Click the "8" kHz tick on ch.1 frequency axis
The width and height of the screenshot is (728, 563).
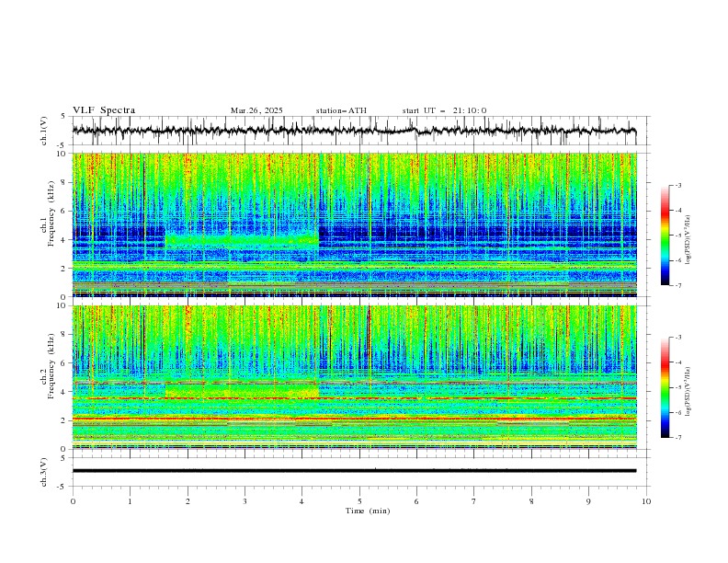[x=64, y=182]
